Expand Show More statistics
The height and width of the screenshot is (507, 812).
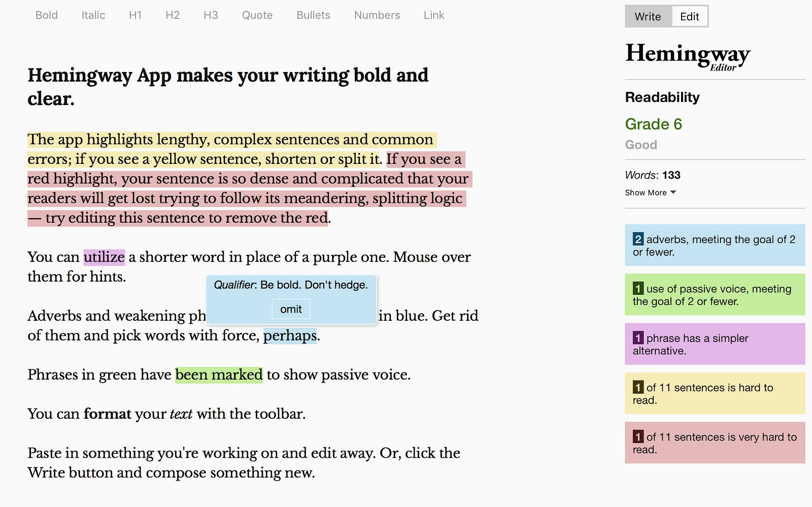pyautogui.click(x=650, y=192)
